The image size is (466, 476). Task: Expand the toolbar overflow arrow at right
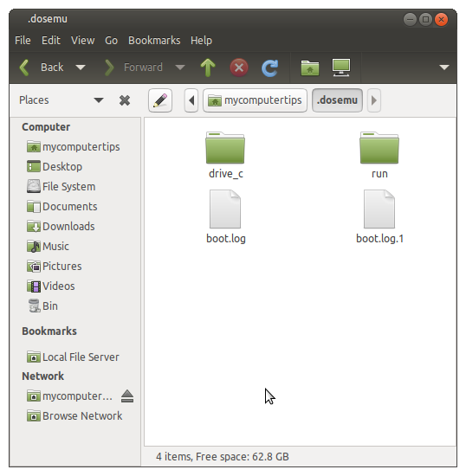(444, 68)
